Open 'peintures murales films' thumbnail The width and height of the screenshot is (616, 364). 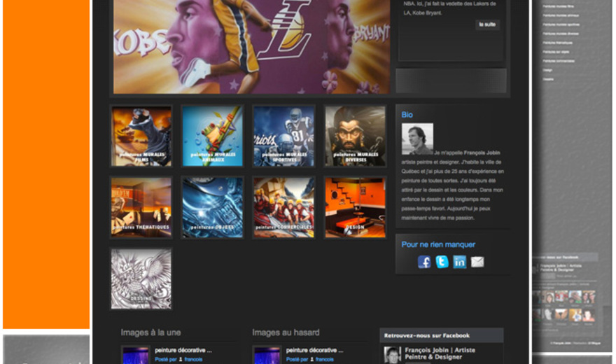click(x=141, y=136)
